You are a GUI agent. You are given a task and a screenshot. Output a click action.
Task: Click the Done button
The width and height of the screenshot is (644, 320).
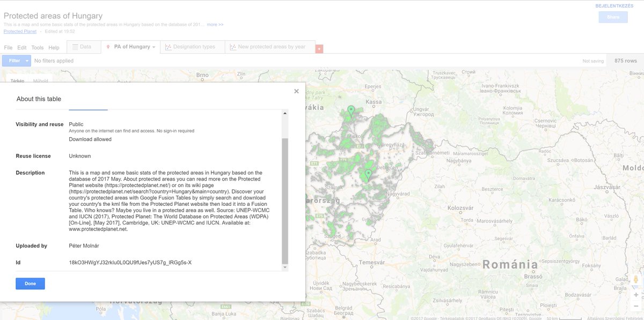[x=30, y=284]
